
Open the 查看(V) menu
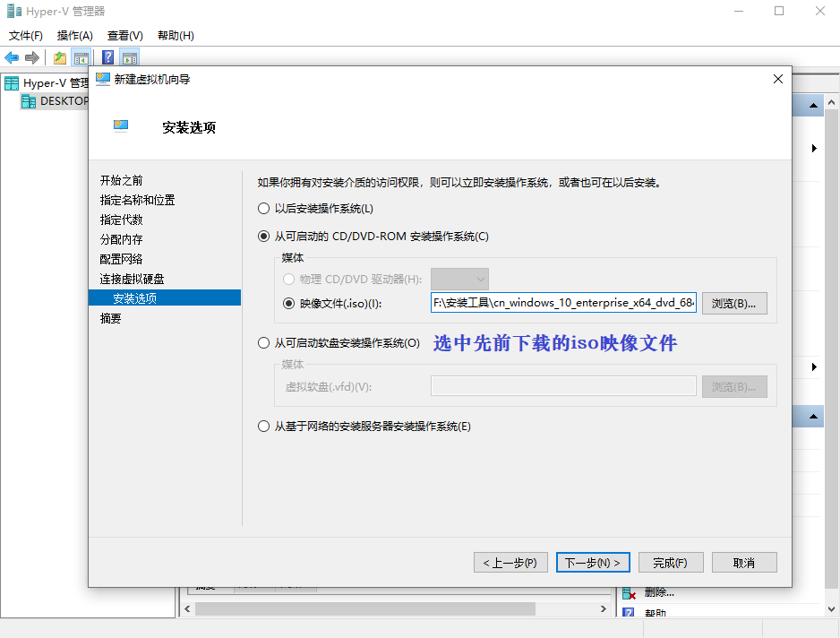pyautogui.click(x=124, y=35)
